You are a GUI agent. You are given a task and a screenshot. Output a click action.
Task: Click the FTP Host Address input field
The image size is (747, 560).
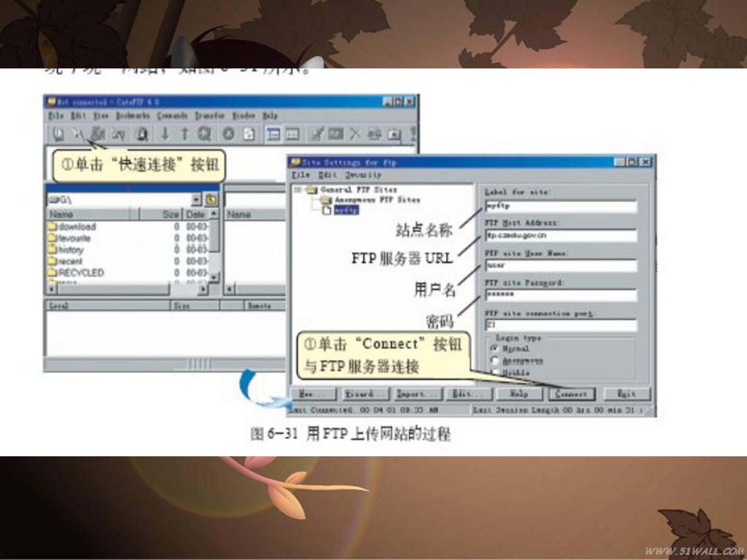click(x=561, y=235)
